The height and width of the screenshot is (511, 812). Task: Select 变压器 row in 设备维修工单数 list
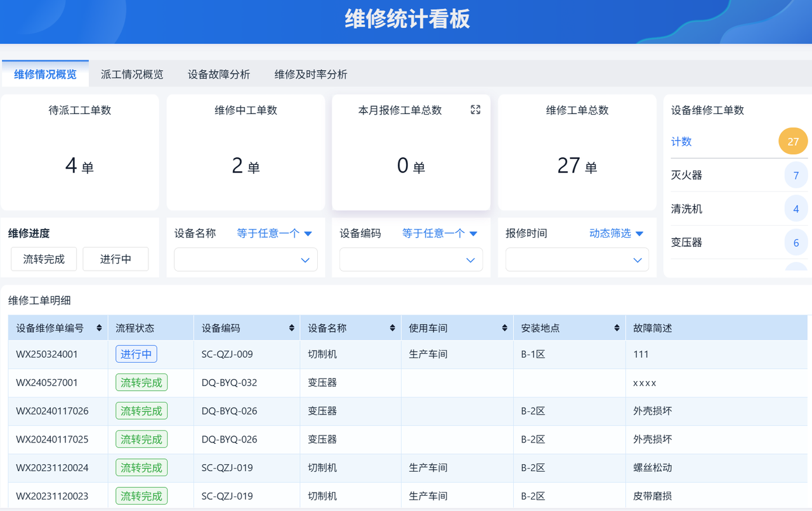coord(739,242)
